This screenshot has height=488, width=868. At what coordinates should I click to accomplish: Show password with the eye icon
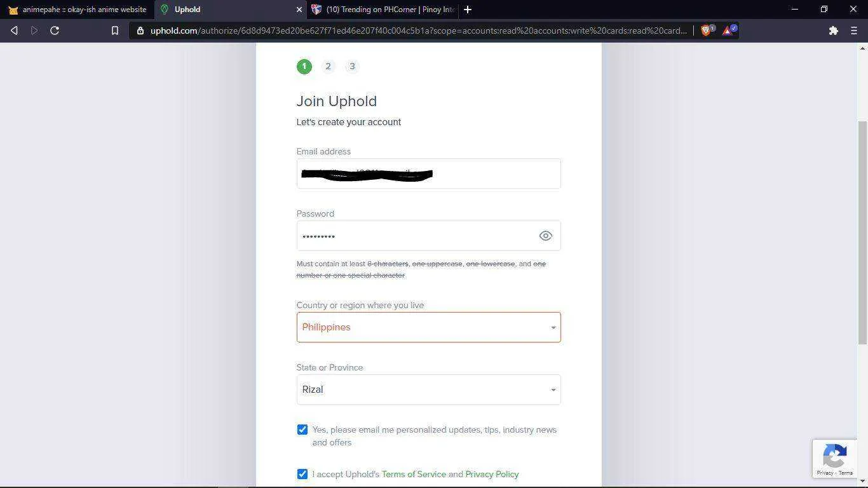click(x=545, y=236)
